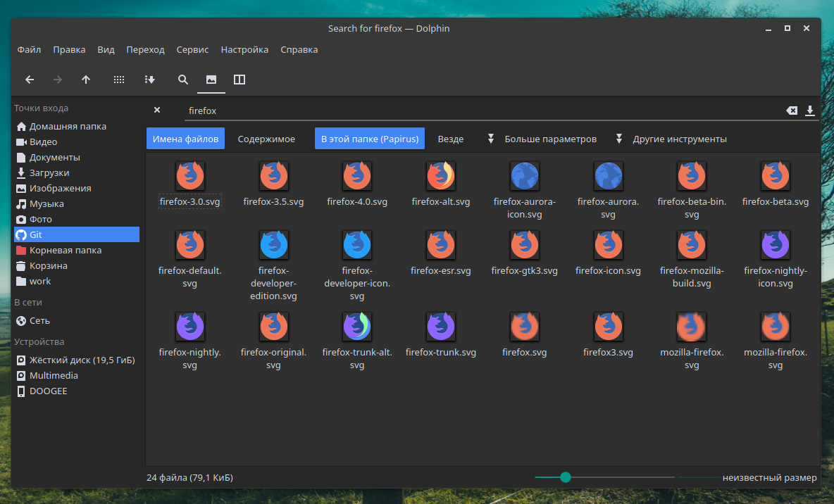The image size is (834, 504).
Task: Switch search scope to Везде
Action: (451, 139)
